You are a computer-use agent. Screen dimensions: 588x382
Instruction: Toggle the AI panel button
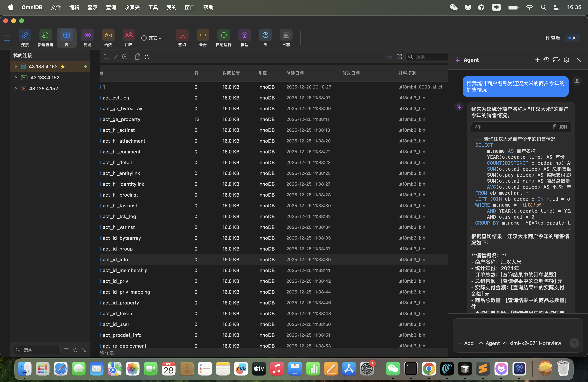coord(572,38)
